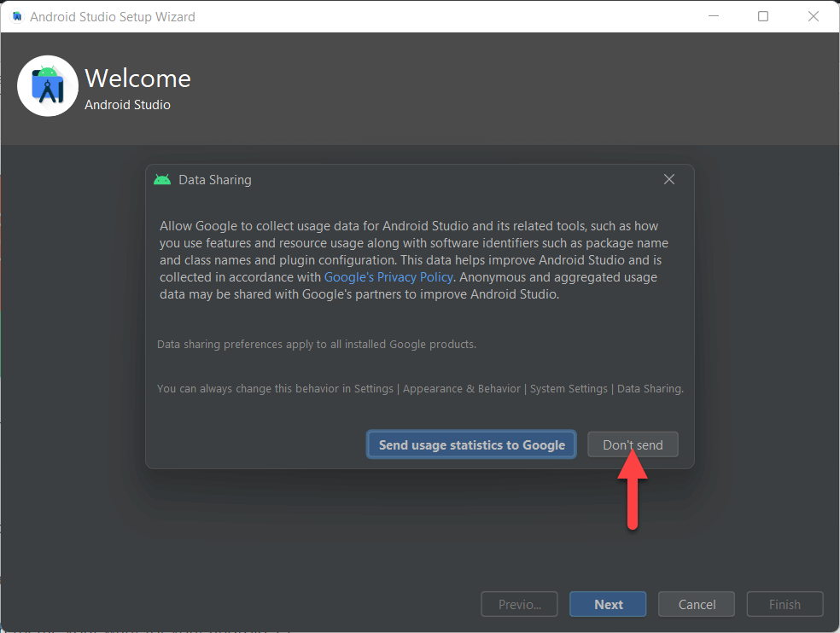Click the Android Studio icon in title bar
This screenshot has height=633, width=840.
point(16,16)
